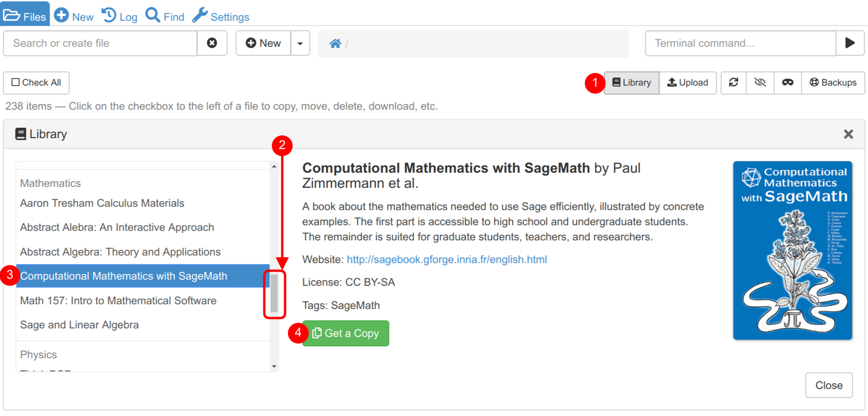
Task: Go to the home directory icon
Action: tap(335, 44)
